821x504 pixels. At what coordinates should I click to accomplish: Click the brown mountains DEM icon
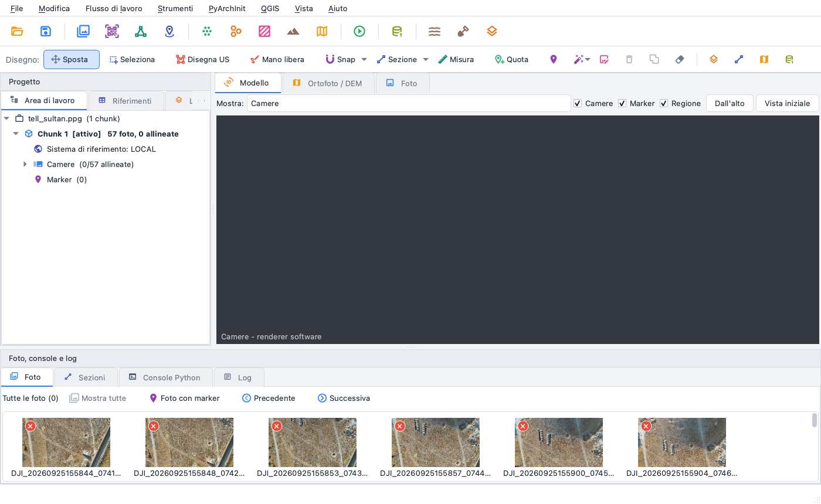tap(293, 32)
